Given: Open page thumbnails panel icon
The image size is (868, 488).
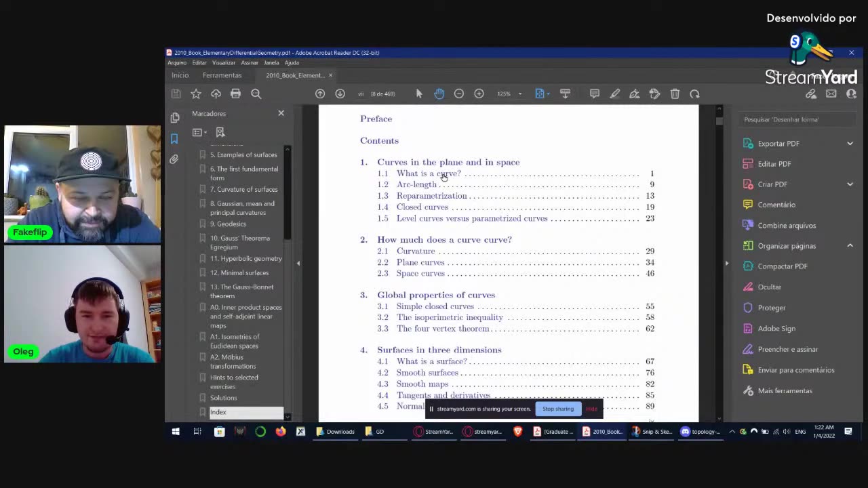Looking at the screenshot, I should 174,117.
